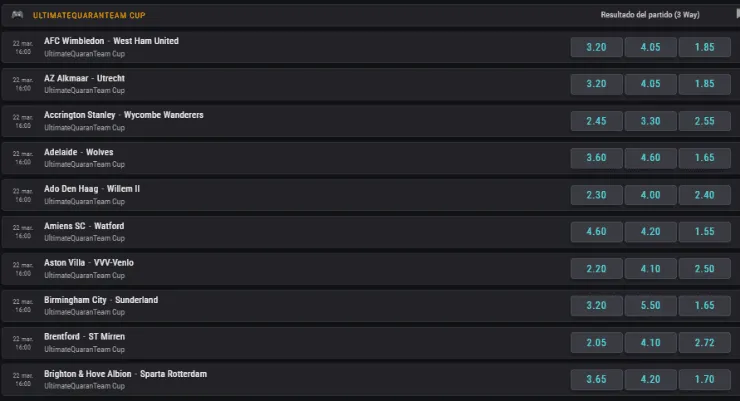The image size is (740, 401).
Task: Select 1.55 away odds for Watford
Action: tap(704, 232)
